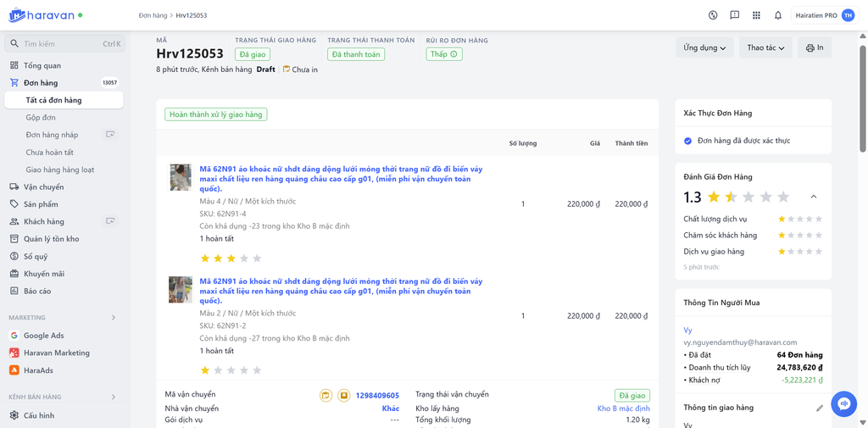The image size is (868, 428).
Task: Open the chat support bubble
Action: pyautogui.click(x=843, y=404)
